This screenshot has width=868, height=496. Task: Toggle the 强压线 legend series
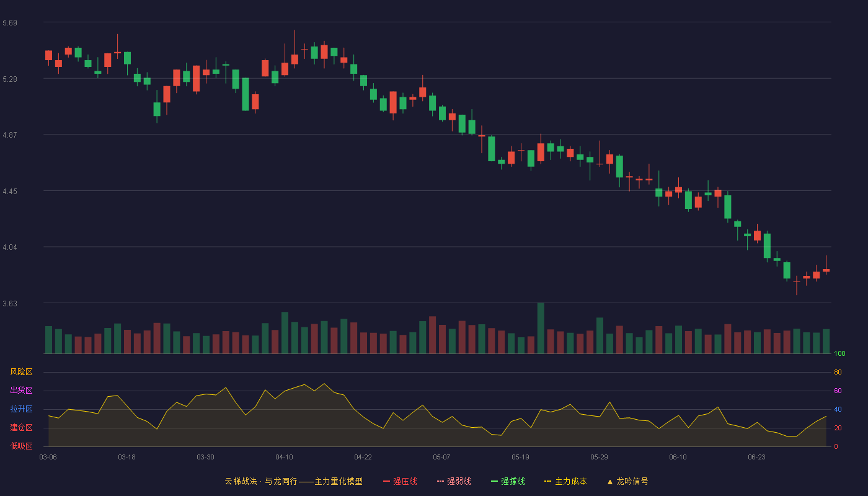tap(400, 481)
